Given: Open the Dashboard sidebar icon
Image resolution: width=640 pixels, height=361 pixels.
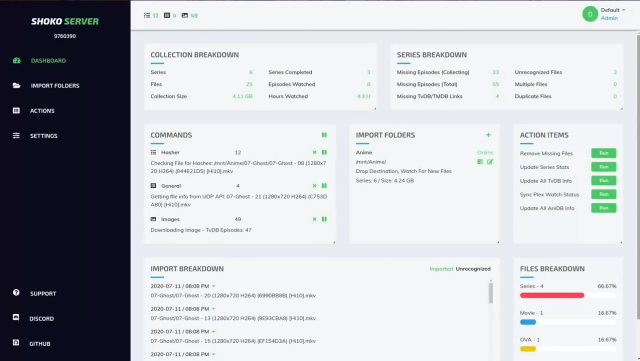Looking at the screenshot, I should (16, 60).
